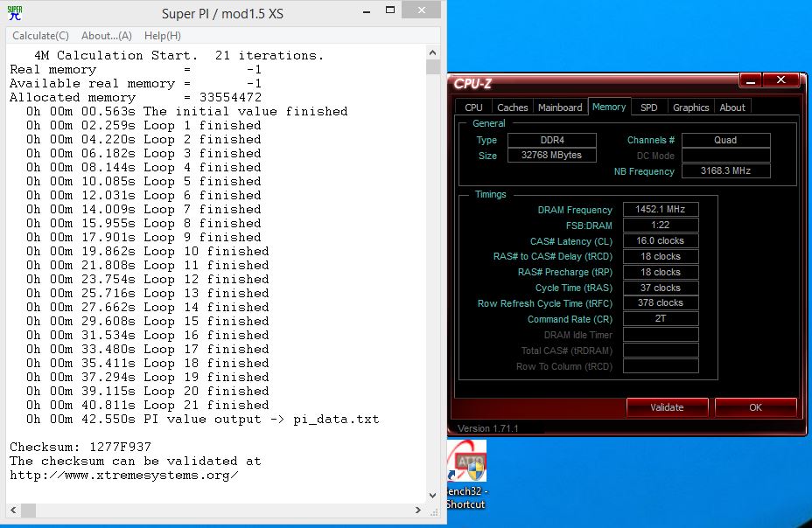Image resolution: width=812 pixels, height=528 pixels.
Task: Click the Validate button in CPU-Z
Action: [x=667, y=407]
